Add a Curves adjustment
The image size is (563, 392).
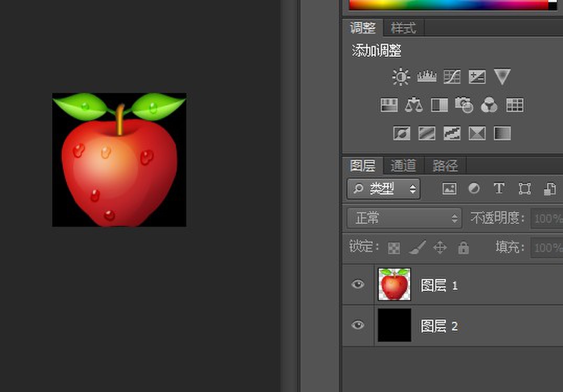click(x=452, y=76)
